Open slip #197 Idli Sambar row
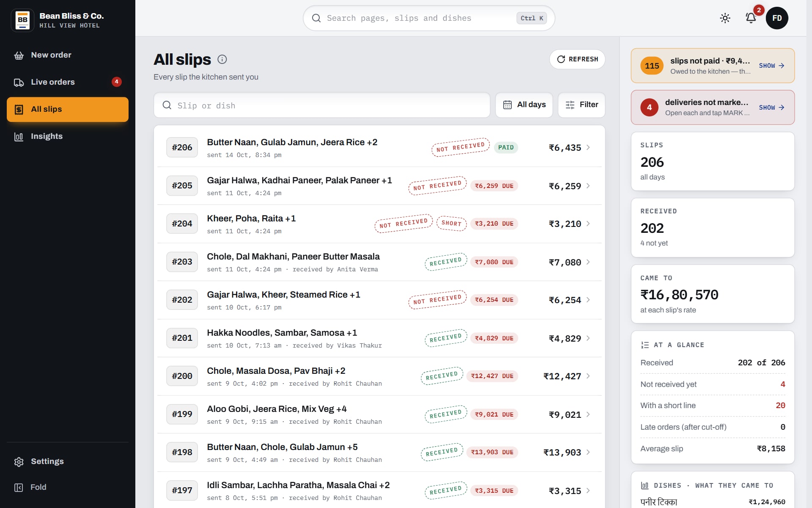This screenshot has width=812, height=508. click(379, 490)
